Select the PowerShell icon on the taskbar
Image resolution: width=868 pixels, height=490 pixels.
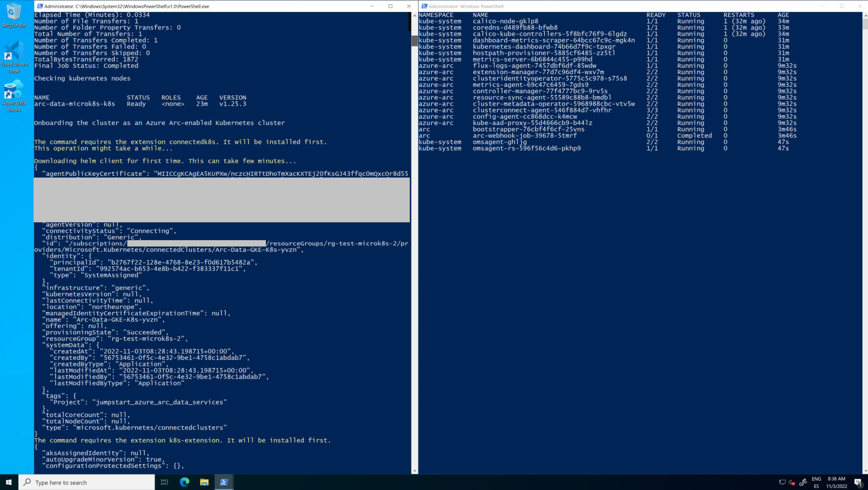(224, 482)
